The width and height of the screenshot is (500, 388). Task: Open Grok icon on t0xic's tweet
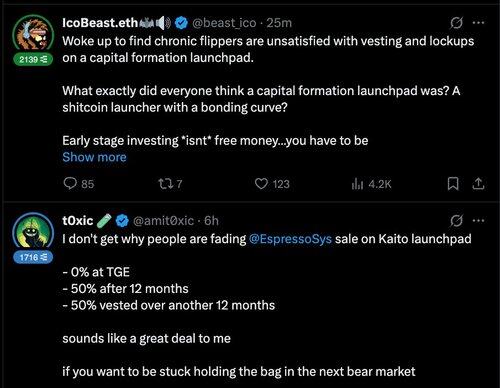pyautogui.click(x=456, y=221)
